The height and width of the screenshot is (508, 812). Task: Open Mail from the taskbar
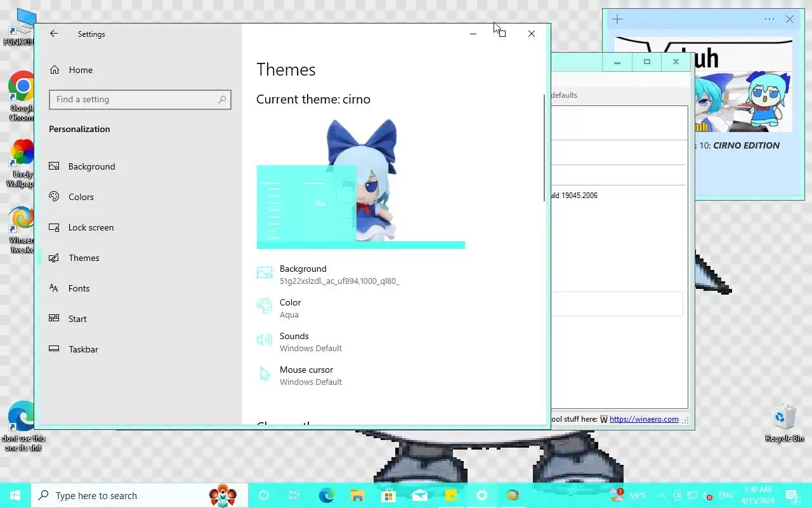tap(419, 496)
